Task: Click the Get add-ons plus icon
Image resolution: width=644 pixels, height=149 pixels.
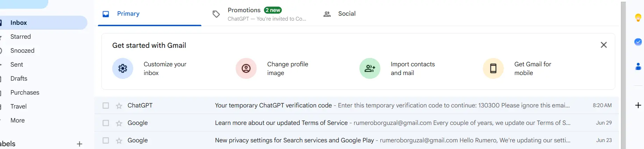Action: pyautogui.click(x=638, y=105)
